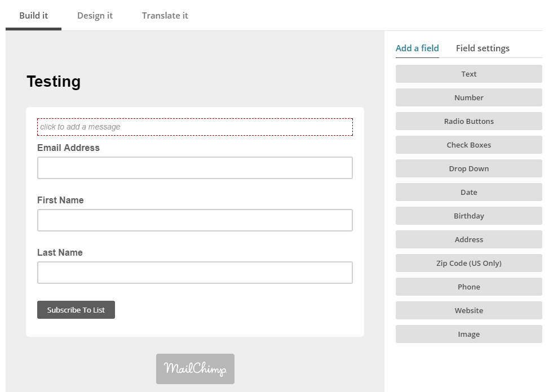Select the Build it tab
The image size is (553, 392).
click(x=33, y=16)
